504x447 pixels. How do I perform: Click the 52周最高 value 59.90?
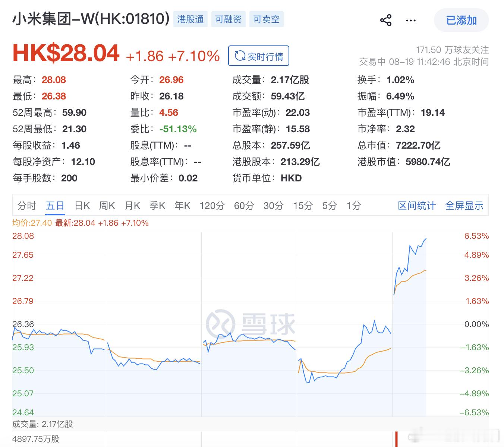pyautogui.click(x=74, y=112)
